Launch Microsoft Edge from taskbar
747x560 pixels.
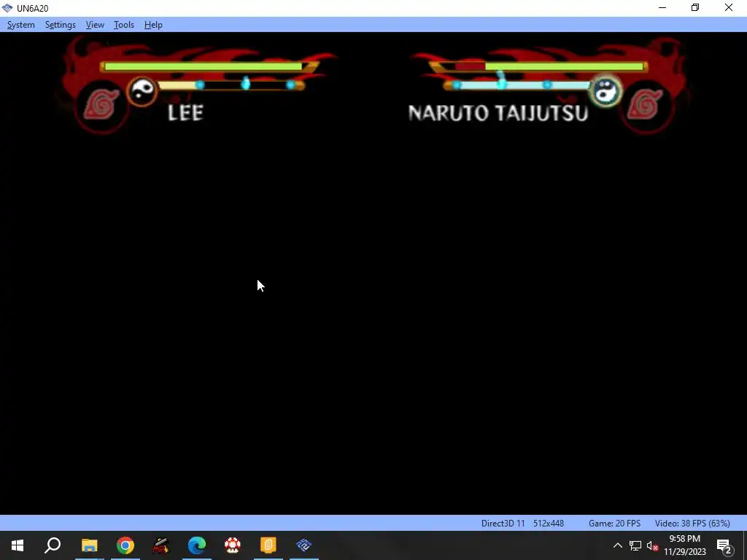[197, 545]
